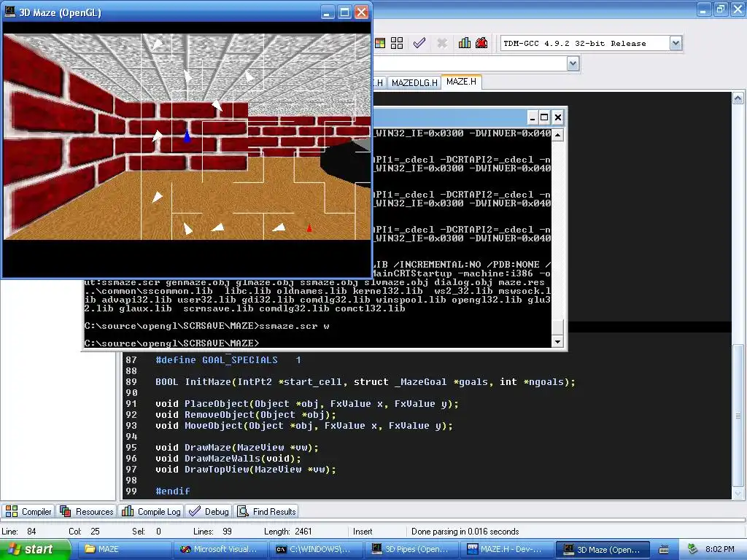Click 'void RemoveObject' on line 92
Image resolution: width=747 pixels, height=560 pixels.
click(245, 415)
